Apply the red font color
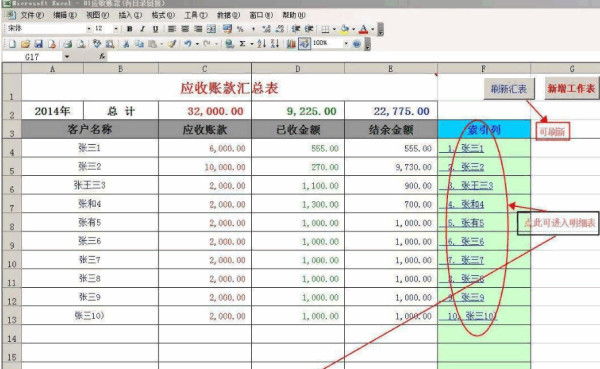Viewport: 600px width, 369px height. (364, 29)
